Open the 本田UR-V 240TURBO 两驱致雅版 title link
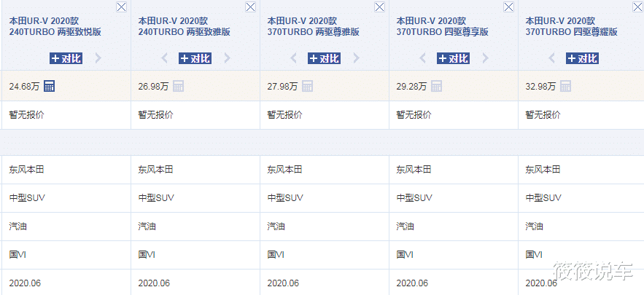This screenshot has width=644, height=295. 175,26
